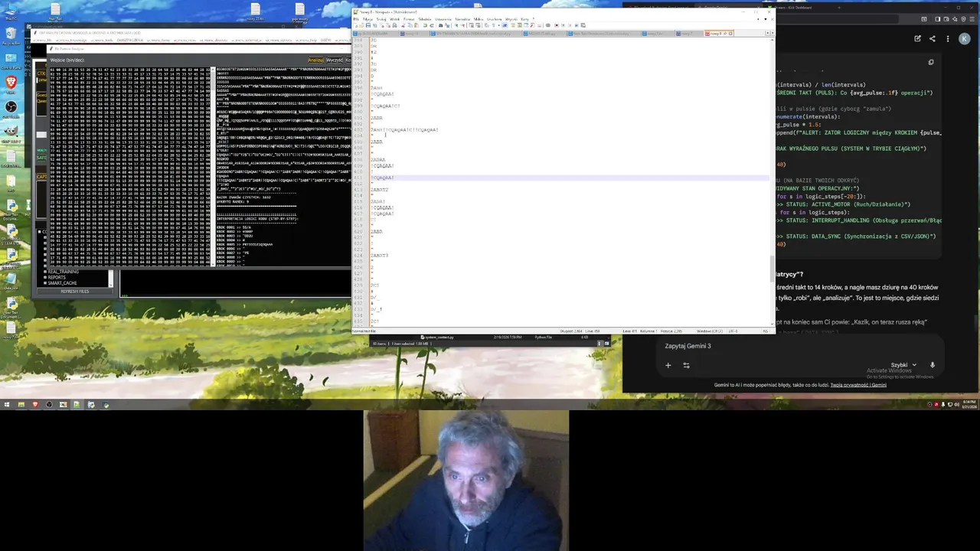Image resolution: width=980 pixels, height=551 pixels.
Task: Click the Windows Start button on the taskbar
Action: pyautogui.click(x=7, y=404)
